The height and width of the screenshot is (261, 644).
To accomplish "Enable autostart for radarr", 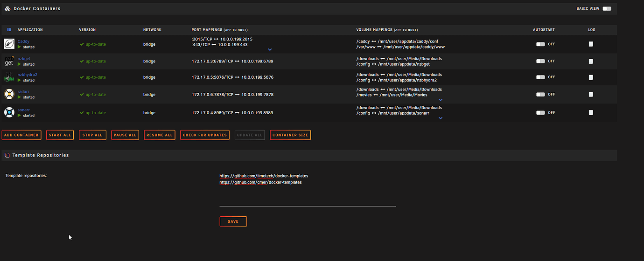I will pos(540,94).
